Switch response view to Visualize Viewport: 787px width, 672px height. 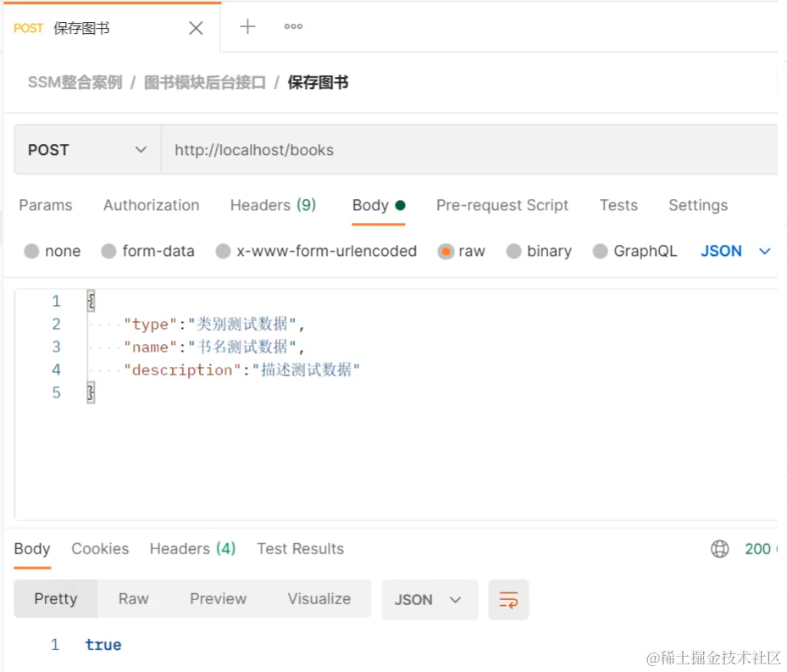pos(319,598)
